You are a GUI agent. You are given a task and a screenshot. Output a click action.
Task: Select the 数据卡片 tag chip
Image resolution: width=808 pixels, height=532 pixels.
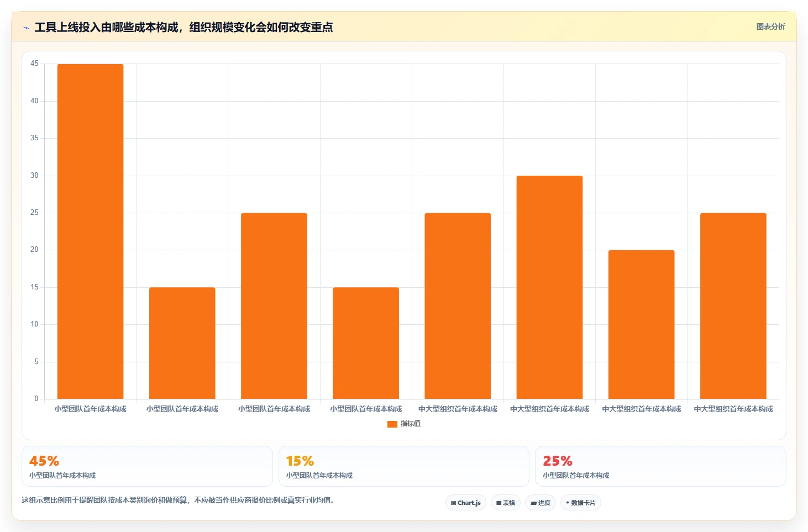pos(581,503)
